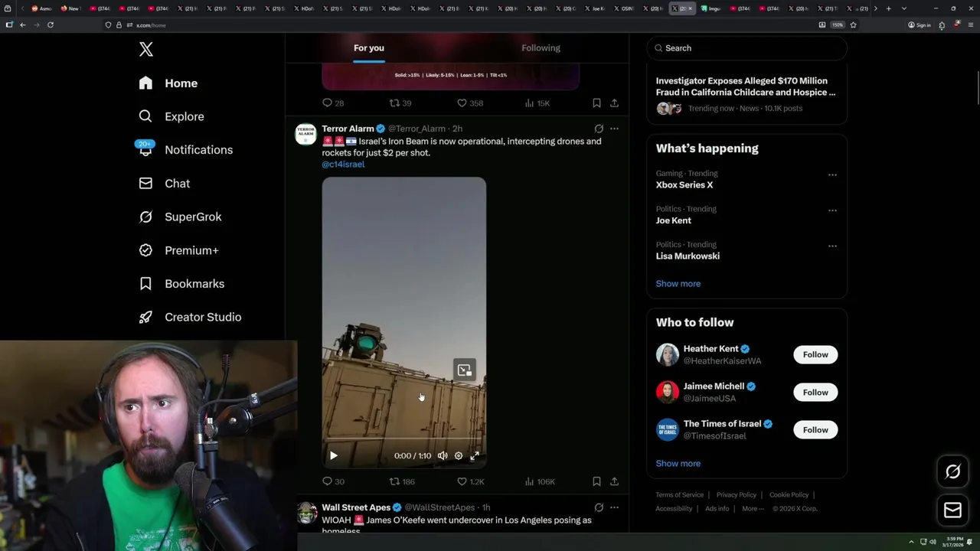Viewport: 980px width, 551px height.
Task: Open more options for Xbox Series X trend
Action: pos(832,175)
